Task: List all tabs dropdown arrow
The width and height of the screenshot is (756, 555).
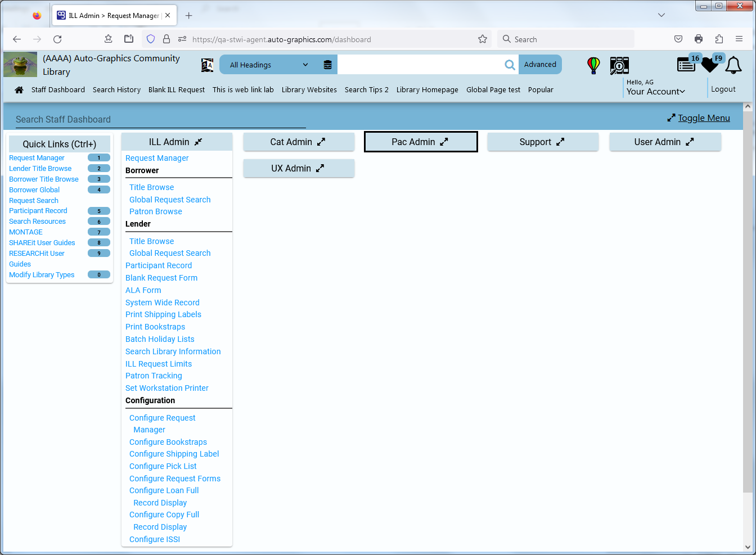Action: tap(661, 15)
